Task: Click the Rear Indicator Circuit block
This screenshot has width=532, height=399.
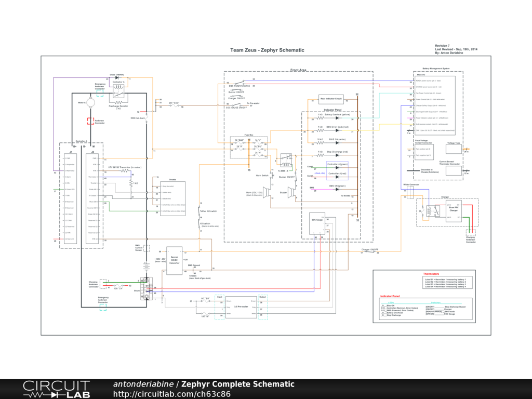Action: 330,99
